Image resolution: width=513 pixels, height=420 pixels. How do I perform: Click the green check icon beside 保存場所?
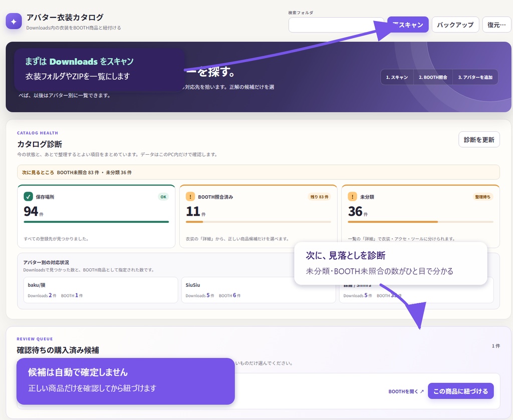click(x=28, y=197)
